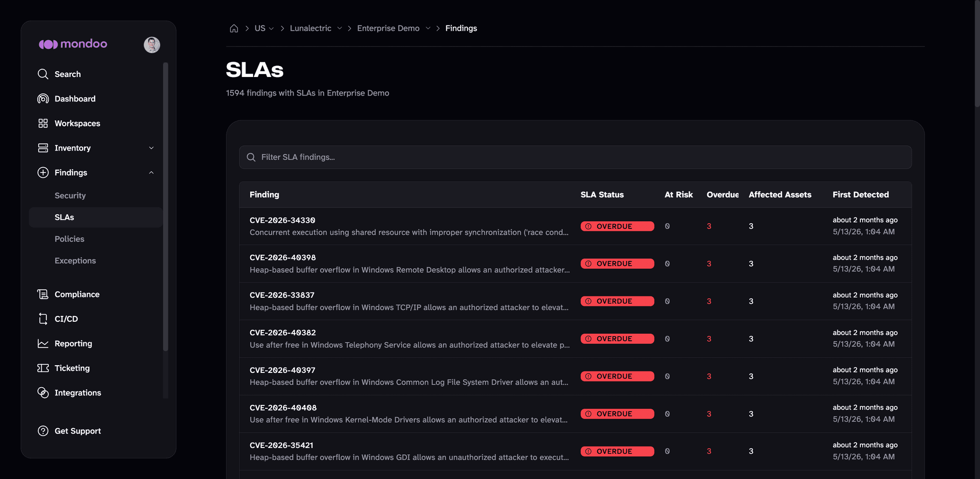
Task: Click the Lunalectric breadcrumb link
Action: (x=311, y=28)
